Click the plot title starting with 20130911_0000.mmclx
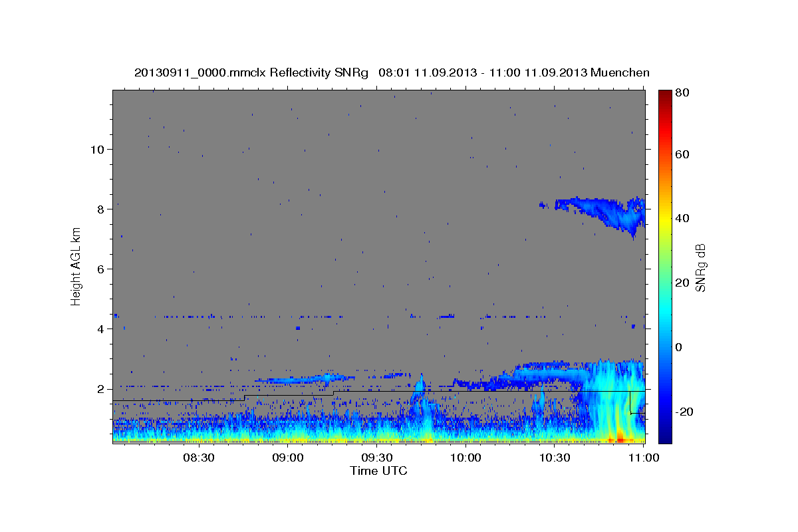The image size is (798, 532). click(392, 72)
